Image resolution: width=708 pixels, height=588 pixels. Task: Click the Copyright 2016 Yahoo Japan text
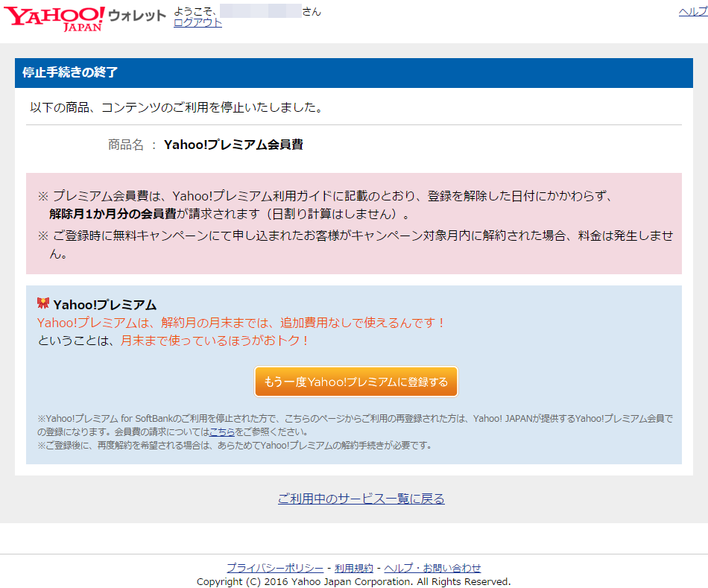[353, 582]
